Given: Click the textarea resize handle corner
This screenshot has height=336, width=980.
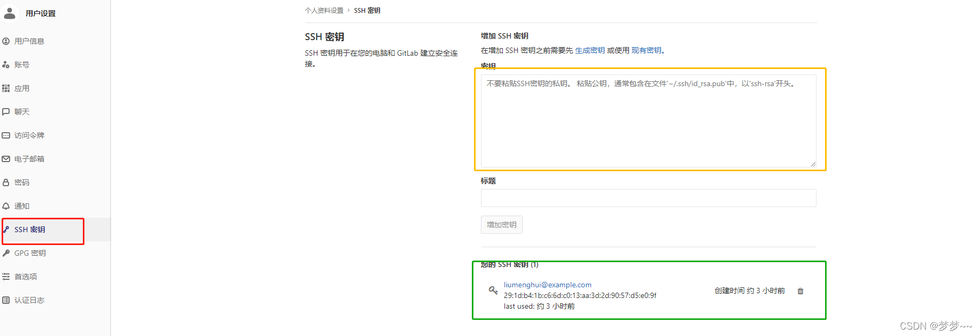Looking at the screenshot, I should (813, 164).
